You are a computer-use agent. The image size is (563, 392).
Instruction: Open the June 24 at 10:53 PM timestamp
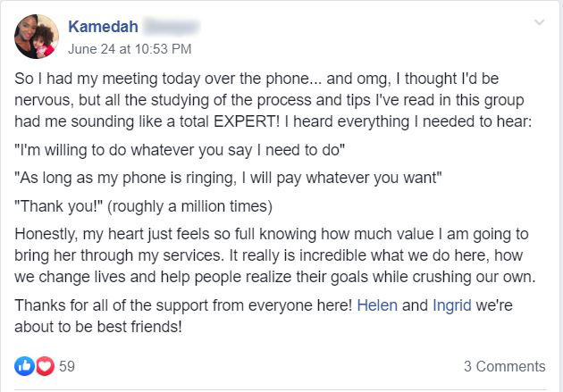click(x=130, y=49)
